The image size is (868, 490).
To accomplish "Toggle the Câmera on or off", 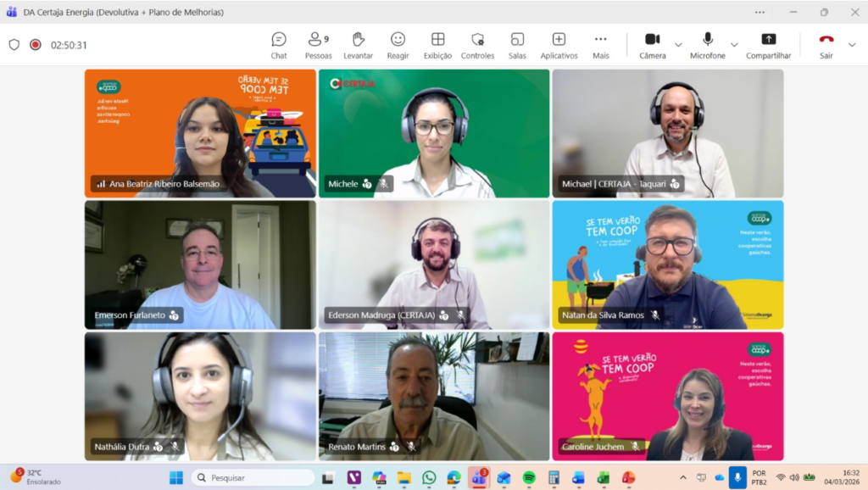I will pyautogui.click(x=652, y=45).
